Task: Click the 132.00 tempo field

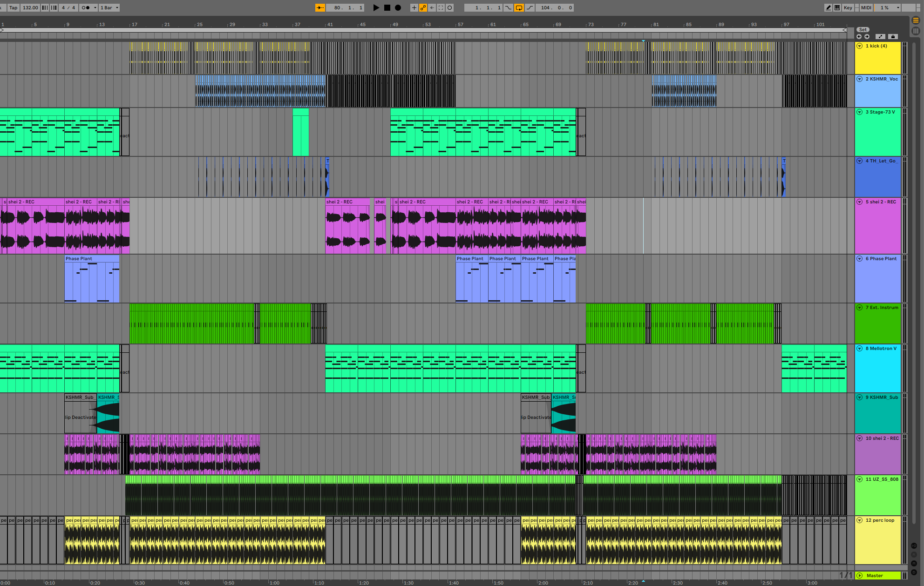Action: [x=30, y=8]
